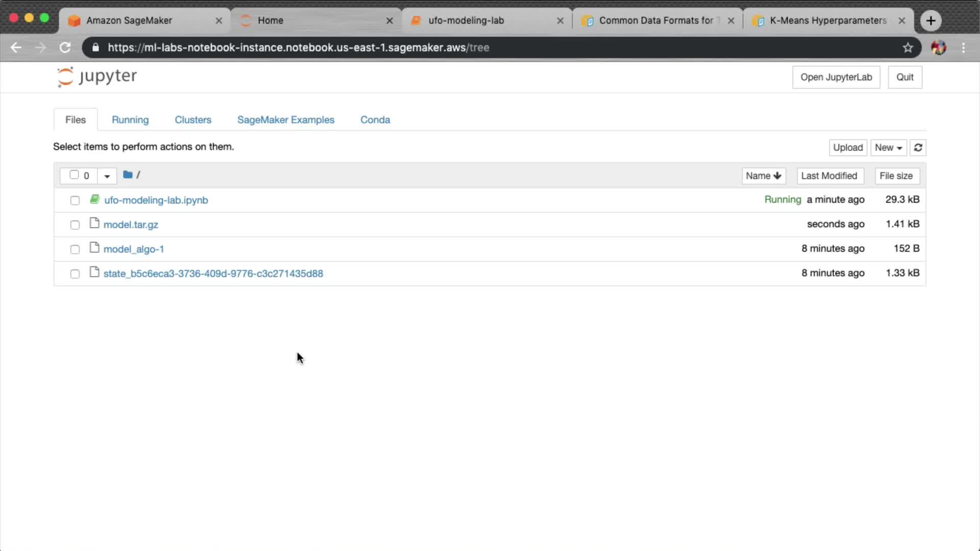The width and height of the screenshot is (980, 551).
Task: Click the Upload button
Action: pos(847,147)
